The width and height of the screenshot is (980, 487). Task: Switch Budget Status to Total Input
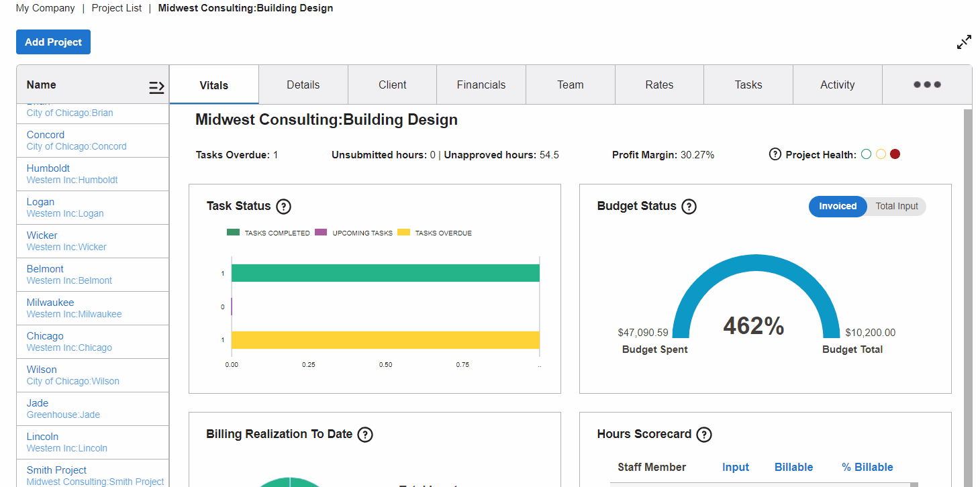point(896,207)
